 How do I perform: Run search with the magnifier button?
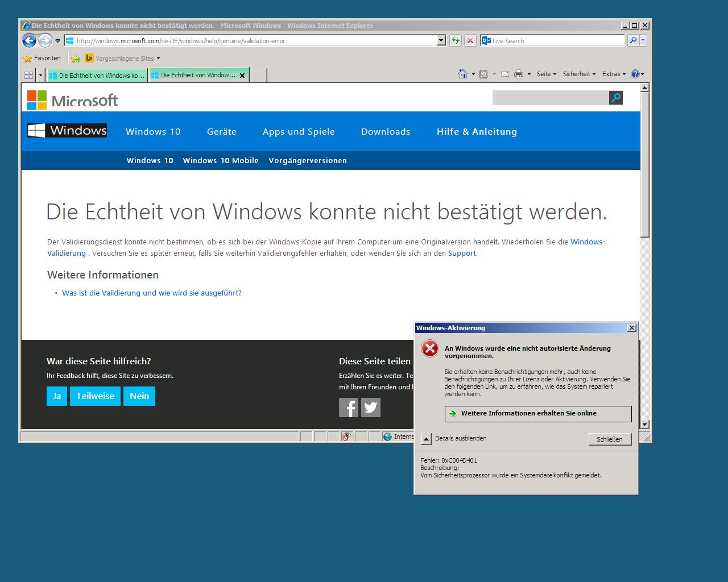pyautogui.click(x=632, y=40)
